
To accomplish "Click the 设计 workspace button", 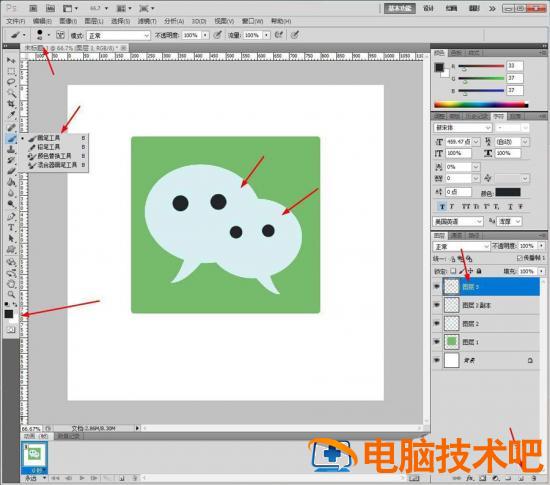I will pos(429,8).
